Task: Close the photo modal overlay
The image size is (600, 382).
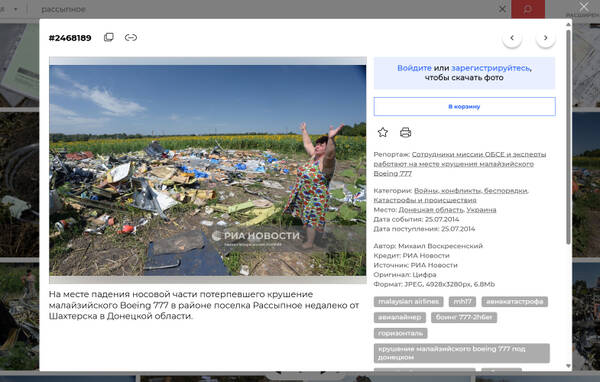Action: click(584, 7)
